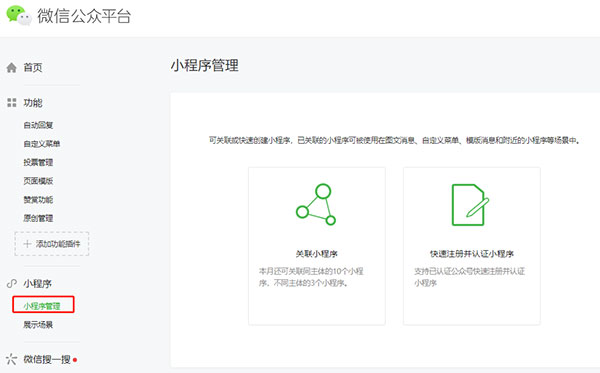Click the 支持已认证公众号 description text
The width and height of the screenshot is (600, 373).
point(470,277)
